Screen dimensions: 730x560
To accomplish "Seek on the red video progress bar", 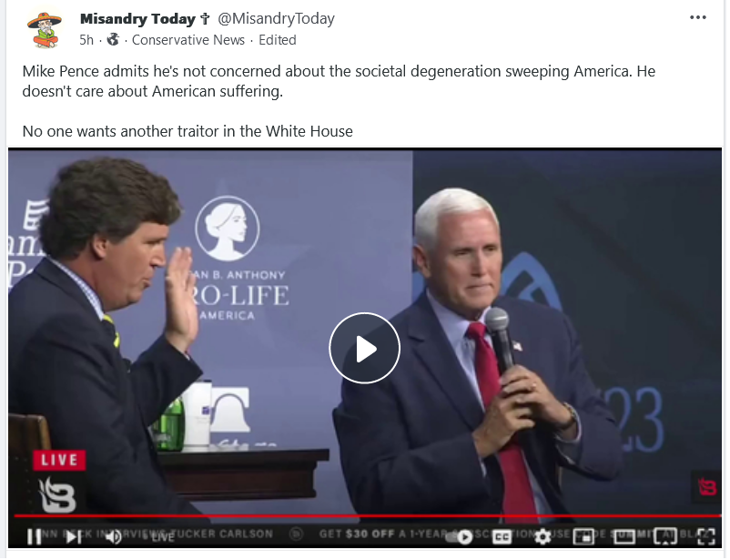I will click(x=368, y=515).
